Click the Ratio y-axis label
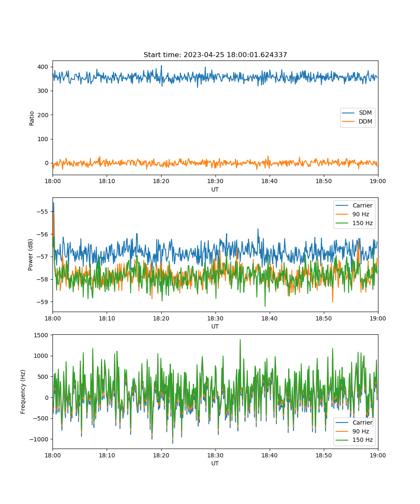Viewport: 420px width, 504px height. [31, 118]
